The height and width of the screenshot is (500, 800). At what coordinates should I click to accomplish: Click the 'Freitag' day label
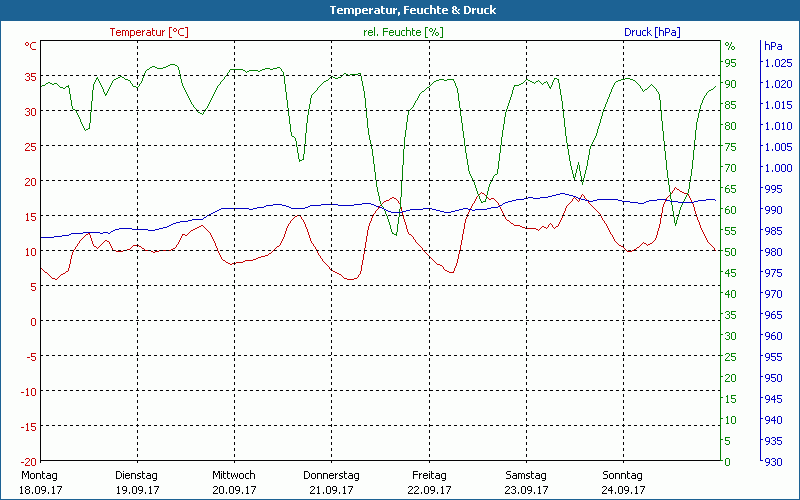[429, 475]
